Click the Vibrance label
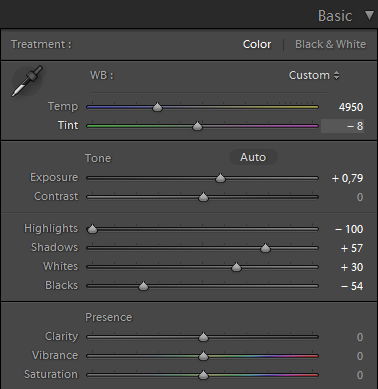The height and width of the screenshot is (389, 378). [55, 355]
